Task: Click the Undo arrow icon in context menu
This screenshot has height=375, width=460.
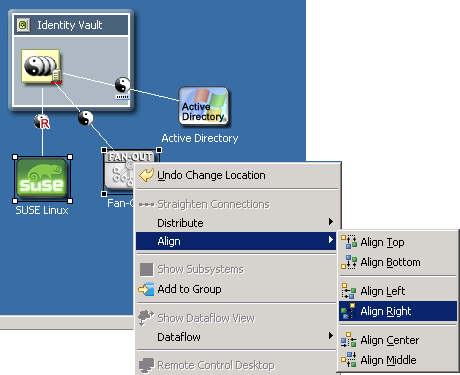Action: pos(146,175)
